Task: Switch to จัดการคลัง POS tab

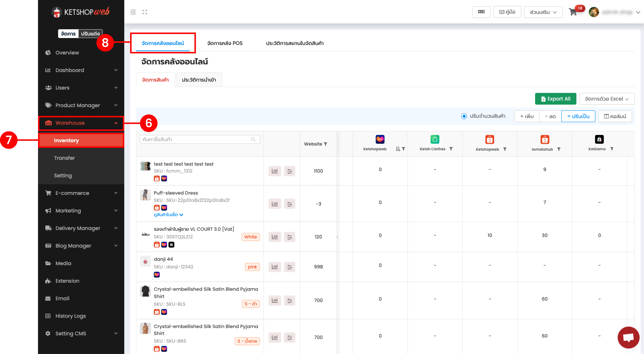Action: [225, 43]
